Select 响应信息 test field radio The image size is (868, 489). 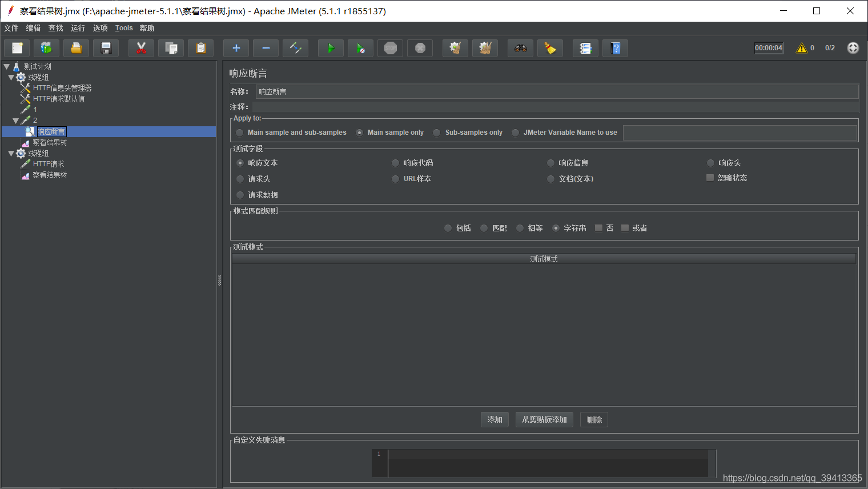click(550, 163)
